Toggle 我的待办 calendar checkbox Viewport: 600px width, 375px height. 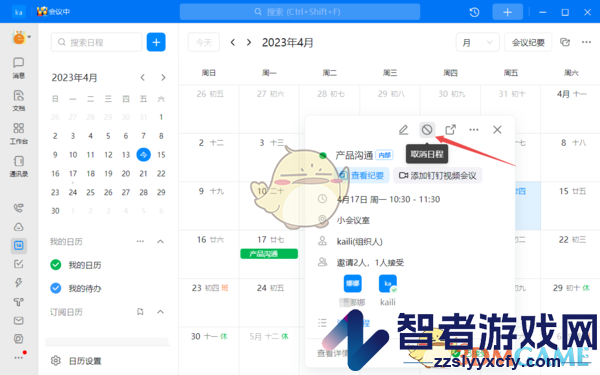56,288
